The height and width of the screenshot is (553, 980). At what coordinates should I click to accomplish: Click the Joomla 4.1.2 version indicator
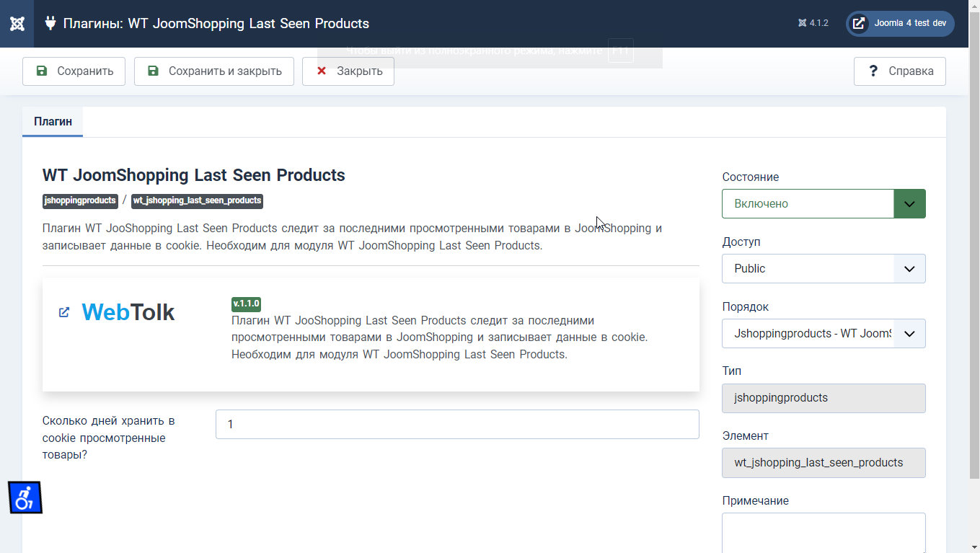[x=813, y=23]
